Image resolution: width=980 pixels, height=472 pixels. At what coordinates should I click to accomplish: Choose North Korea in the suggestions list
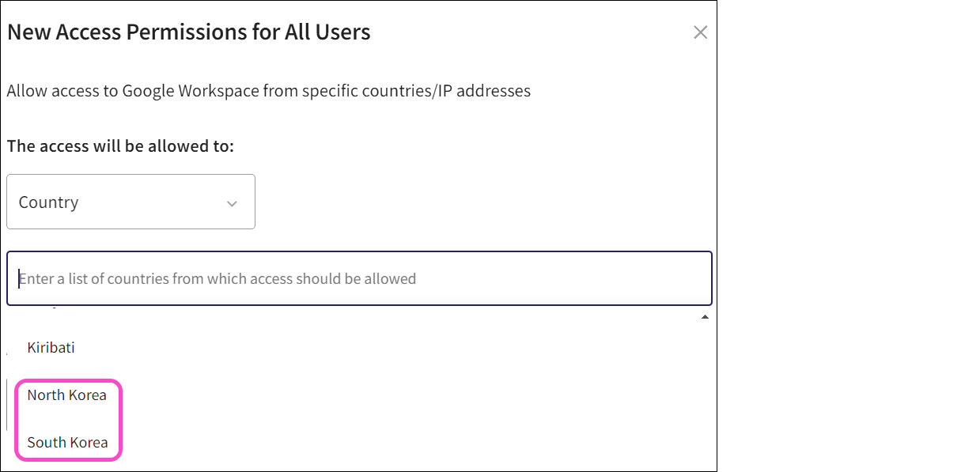(x=66, y=395)
